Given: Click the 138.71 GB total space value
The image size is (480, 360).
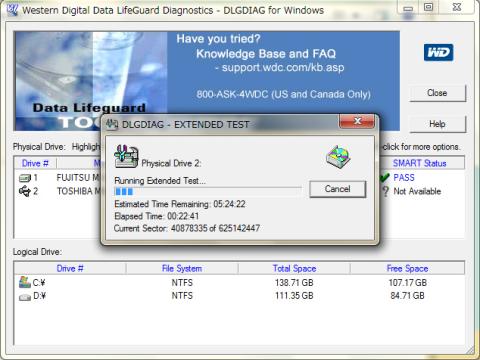Looking at the screenshot, I should pyautogui.click(x=294, y=283).
